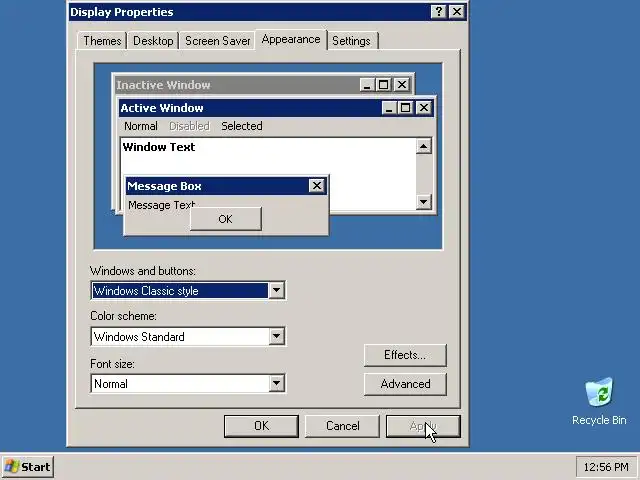Click the preview Message Box close icon

tap(317, 186)
